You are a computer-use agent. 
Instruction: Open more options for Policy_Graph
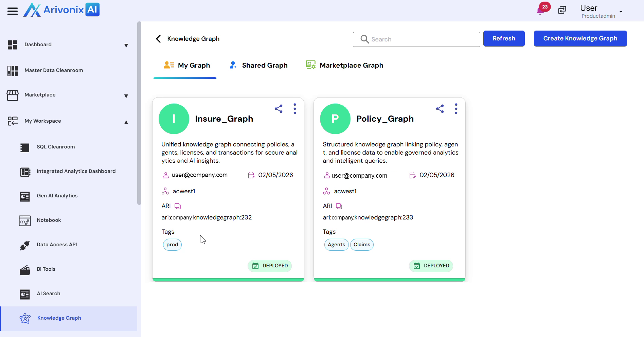(456, 109)
